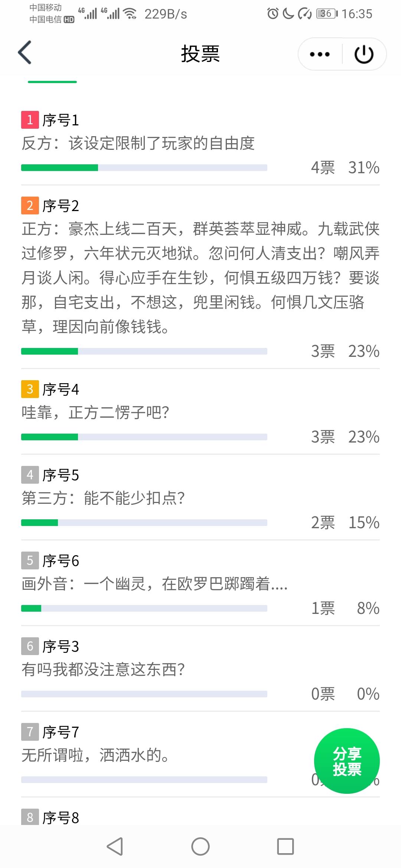Select option 第三方：能不能少扣点？
Viewport: 401px width, 868px height.
103,498
